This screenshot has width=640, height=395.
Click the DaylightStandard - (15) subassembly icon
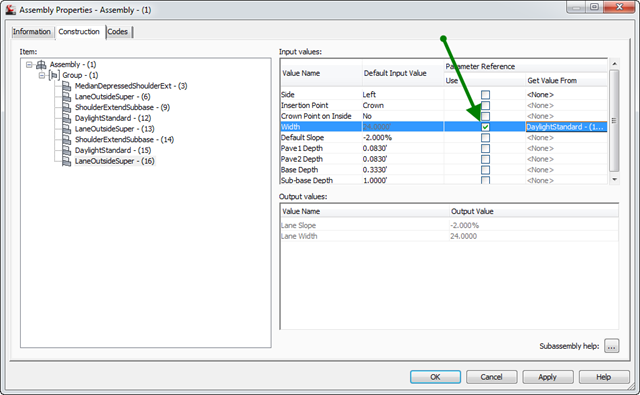[x=67, y=150]
